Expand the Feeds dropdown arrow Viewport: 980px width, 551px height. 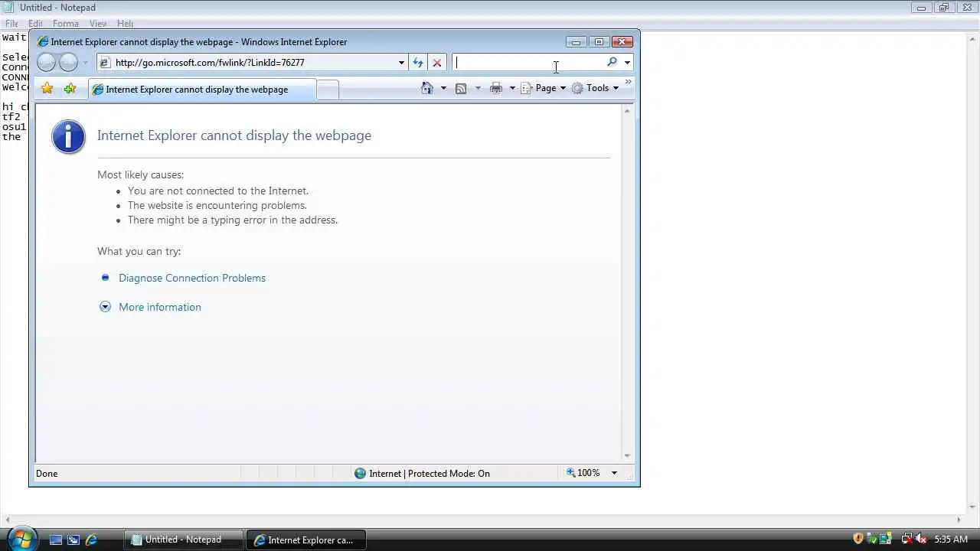tap(478, 88)
